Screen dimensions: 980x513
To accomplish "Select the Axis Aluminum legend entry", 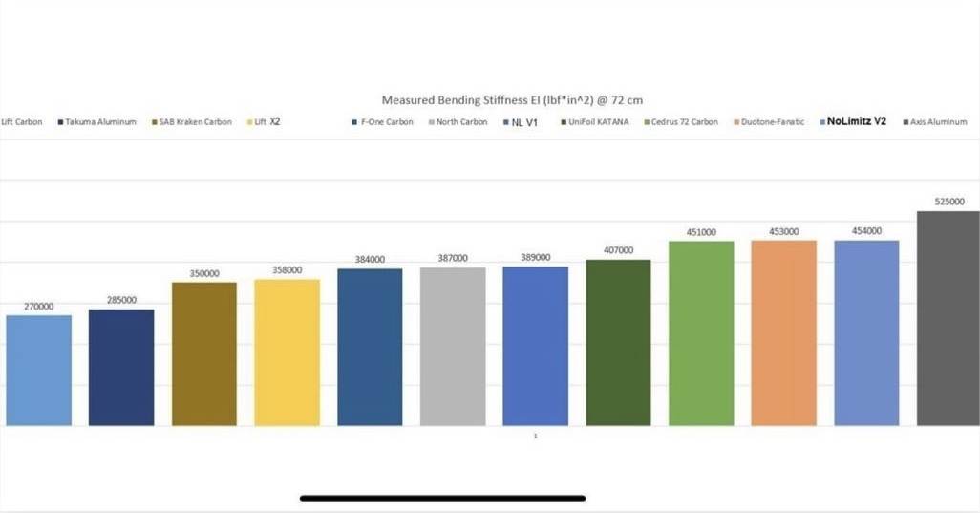I will [934, 122].
